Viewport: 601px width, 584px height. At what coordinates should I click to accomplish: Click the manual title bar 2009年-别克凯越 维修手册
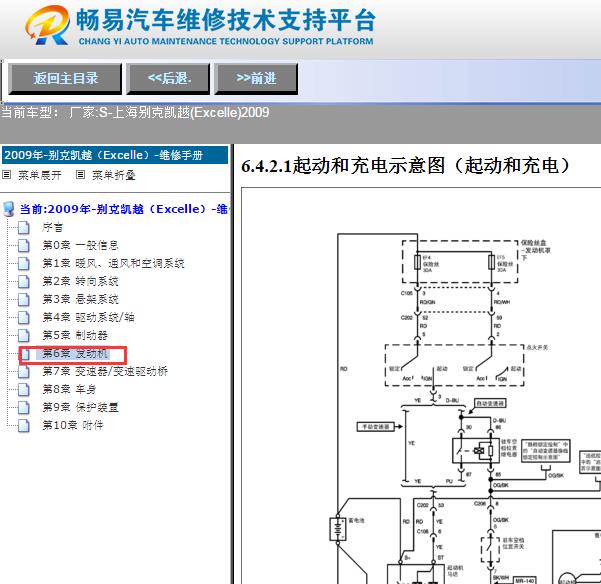115,155
